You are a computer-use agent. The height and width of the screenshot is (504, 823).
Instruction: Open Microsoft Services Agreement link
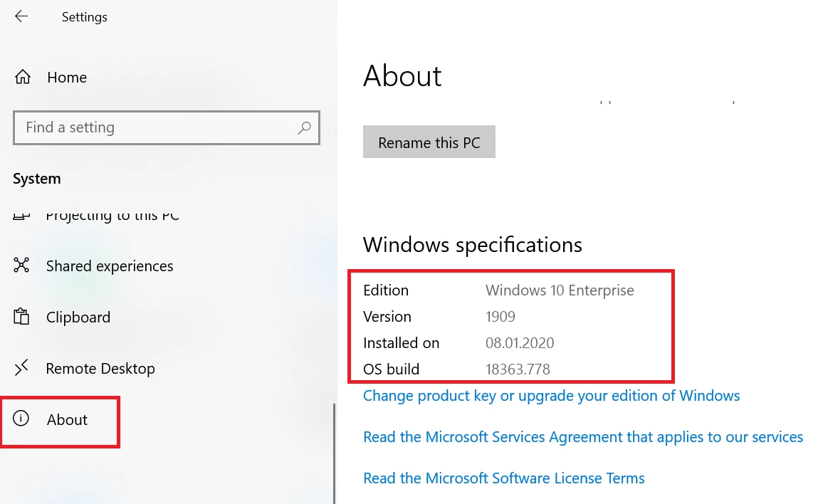click(x=582, y=437)
